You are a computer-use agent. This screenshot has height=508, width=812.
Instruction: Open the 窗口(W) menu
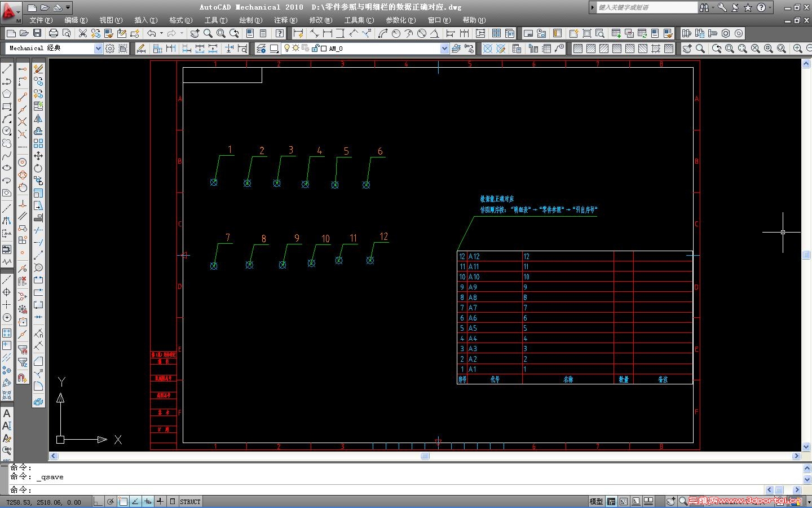point(439,20)
